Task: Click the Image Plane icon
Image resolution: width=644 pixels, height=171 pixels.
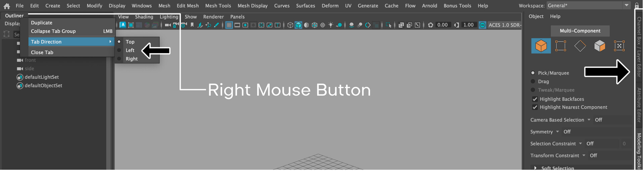Action: pyautogui.click(x=200, y=25)
